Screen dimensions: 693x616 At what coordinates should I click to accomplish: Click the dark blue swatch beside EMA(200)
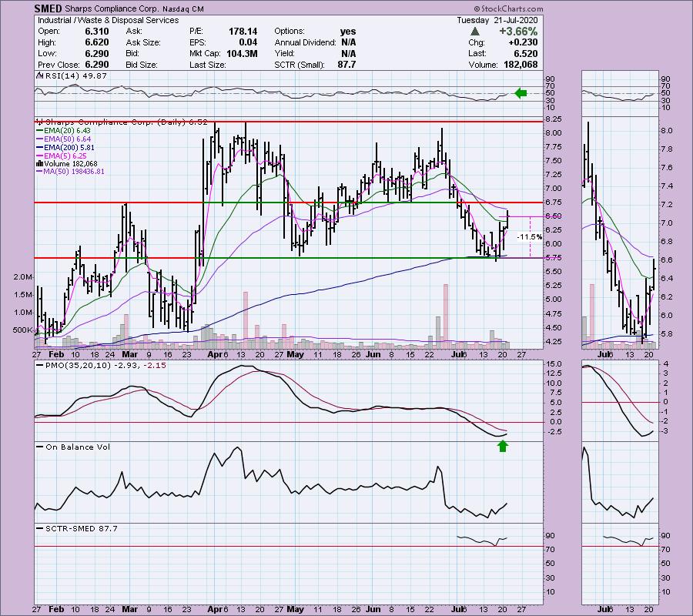pos(39,148)
